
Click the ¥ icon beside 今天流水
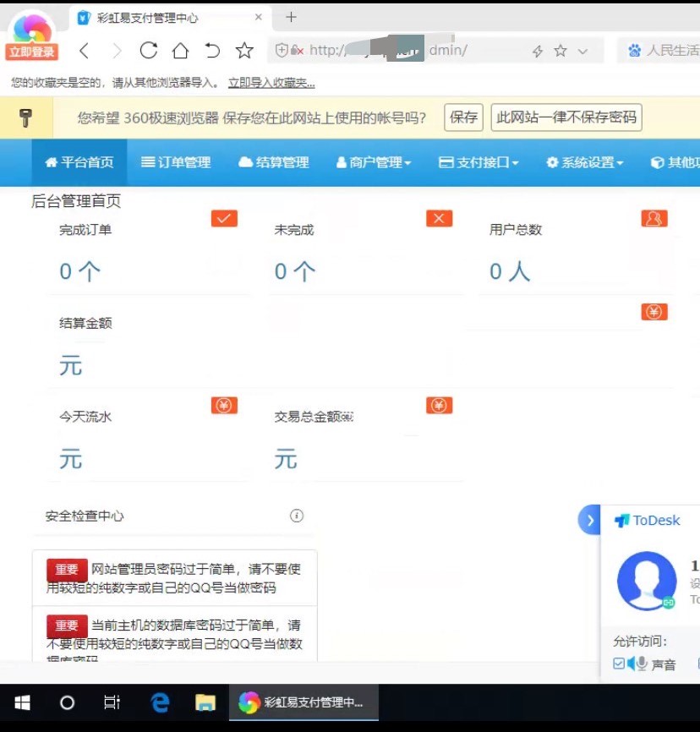(x=224, y=405)
